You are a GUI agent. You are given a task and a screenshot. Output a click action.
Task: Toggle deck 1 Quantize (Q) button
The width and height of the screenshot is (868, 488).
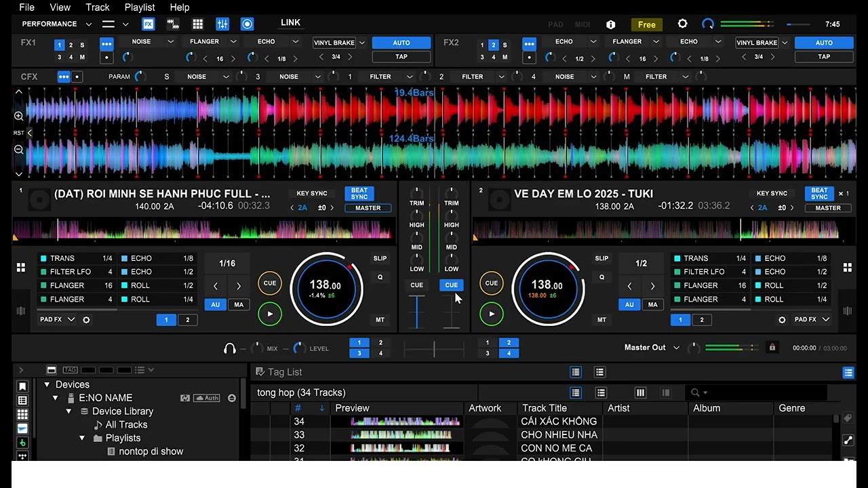pyautogui.click(x=380, y=277)
